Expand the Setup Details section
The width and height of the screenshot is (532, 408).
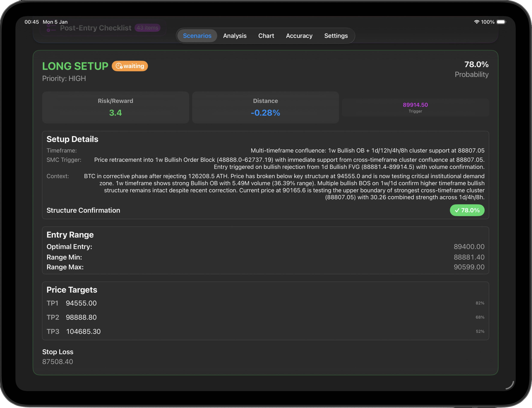[x=72, y=139]
